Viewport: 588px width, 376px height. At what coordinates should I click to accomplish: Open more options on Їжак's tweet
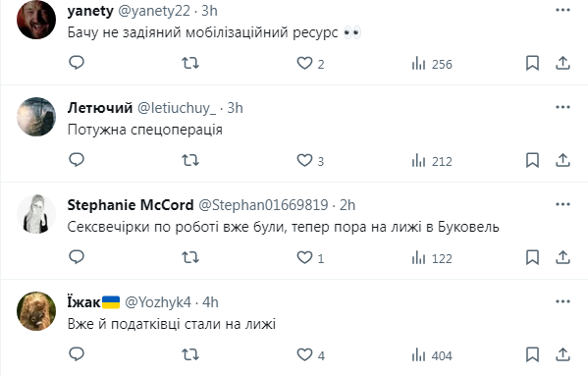(x=562, y=301)
